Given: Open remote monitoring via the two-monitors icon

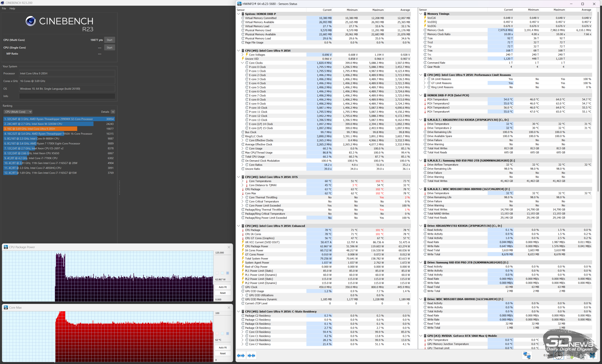Looking at the screenshot, I should click(x=527, y=355).
